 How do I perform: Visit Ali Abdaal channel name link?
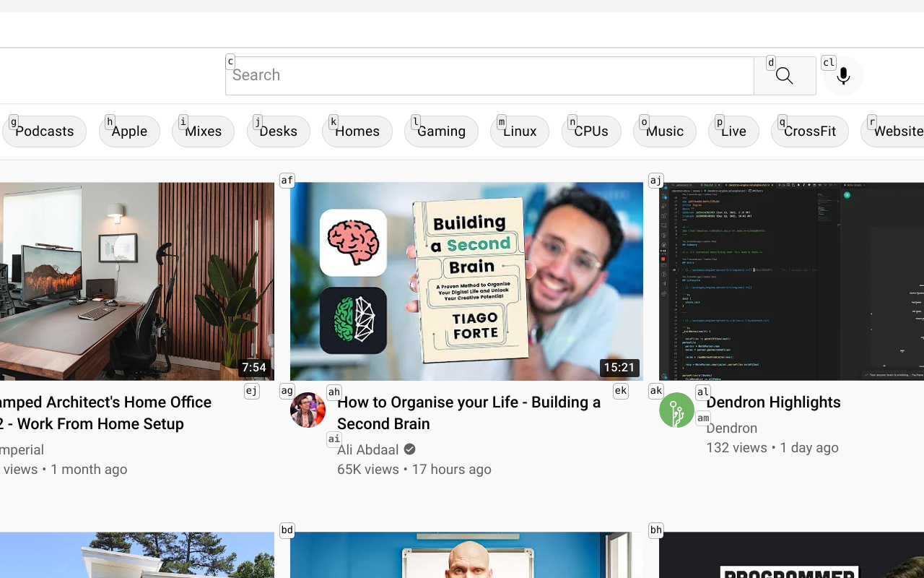pyautogui.click(x=367, y=449)
